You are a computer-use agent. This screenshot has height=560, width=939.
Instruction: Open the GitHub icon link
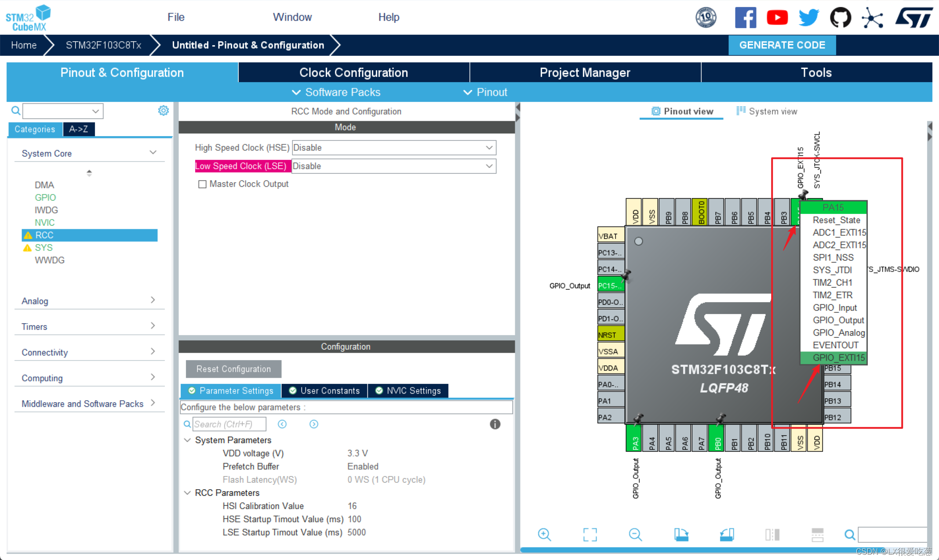coord(840,18)
